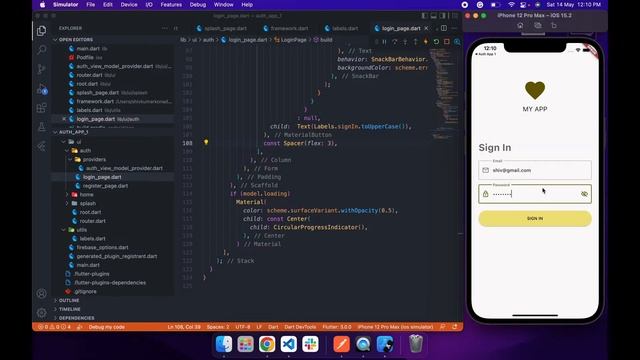Close the login_page.dart tab
The height and width of the screenshot is (360, 640).
pos(426,28)
